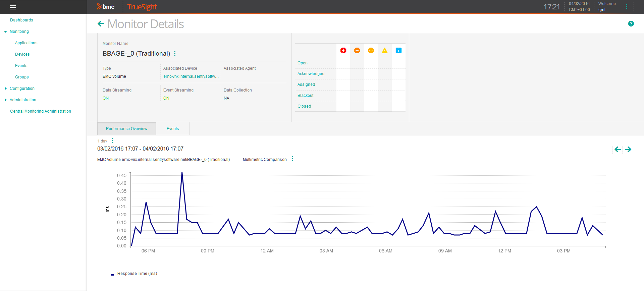Expand the Configuration section
644x291 pixels.
pos(5,89)
